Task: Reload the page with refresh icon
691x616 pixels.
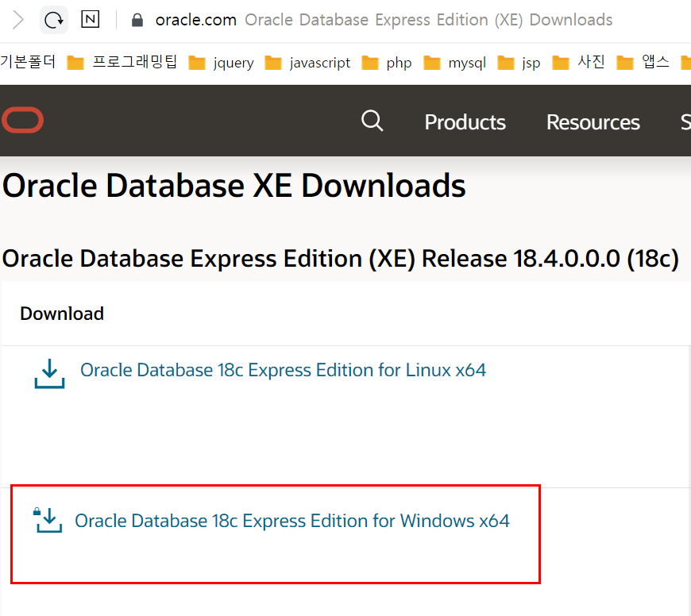Action: point(54,20)
